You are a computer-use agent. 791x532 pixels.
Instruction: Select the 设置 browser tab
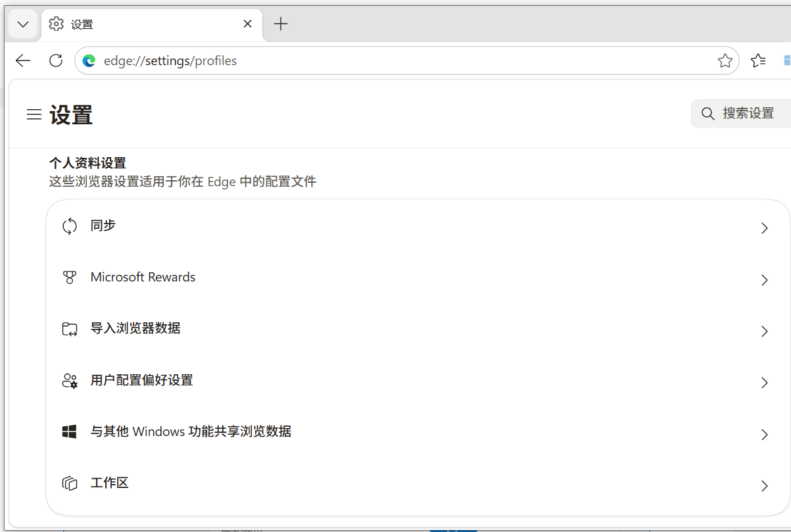tap(152, 25)
